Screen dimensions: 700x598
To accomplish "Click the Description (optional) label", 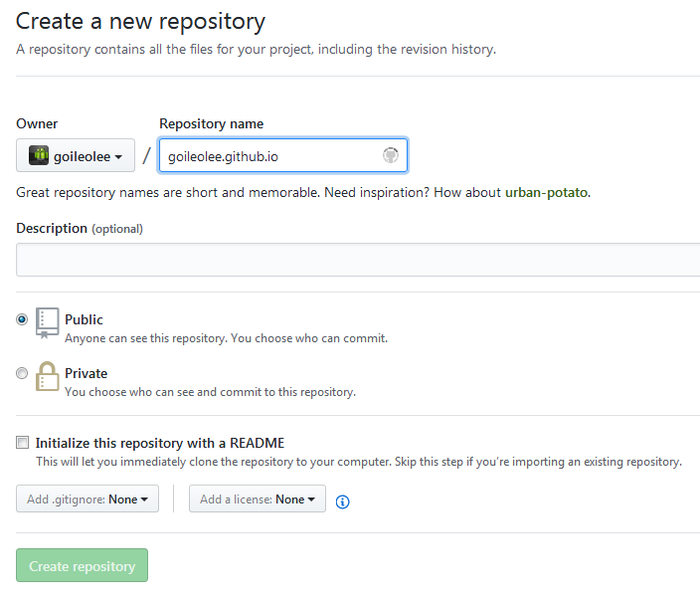I will (80, 228).
